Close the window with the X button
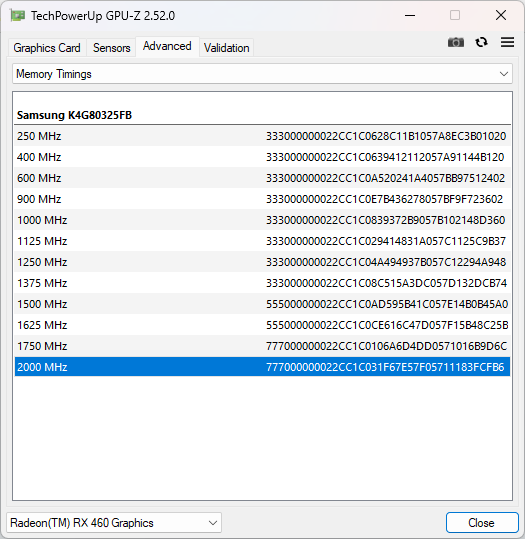The height and width of the screenshot is (539, 525). [x=501, y=15]
